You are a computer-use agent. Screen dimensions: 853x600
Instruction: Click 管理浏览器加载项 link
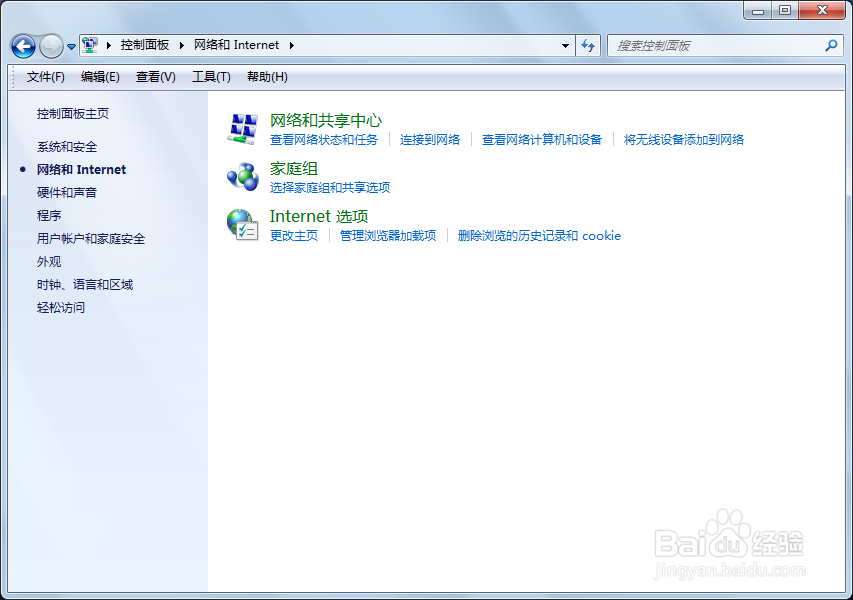[x=388, y=236]
